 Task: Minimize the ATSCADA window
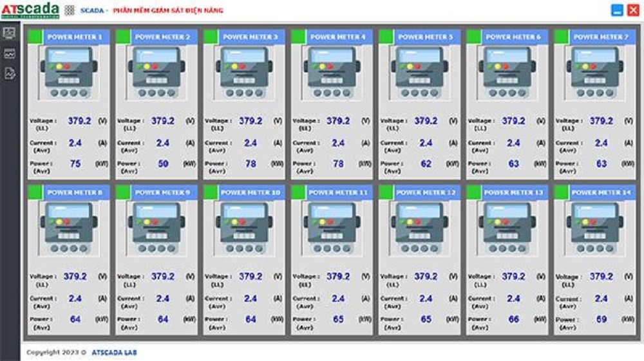click(617, 10)
